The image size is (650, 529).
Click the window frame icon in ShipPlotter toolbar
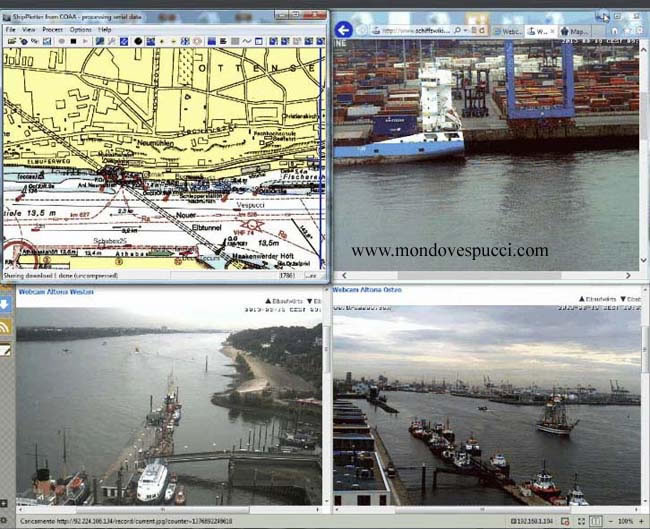point(259,41)
